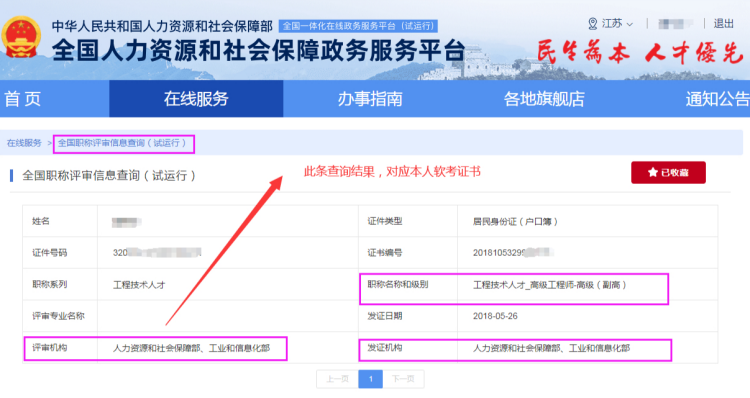The height and width of the screenshot is (398, 750).
Task: Click the 全国一体化在线政务服务平台 badge
Action: click(x=358, y=26)
